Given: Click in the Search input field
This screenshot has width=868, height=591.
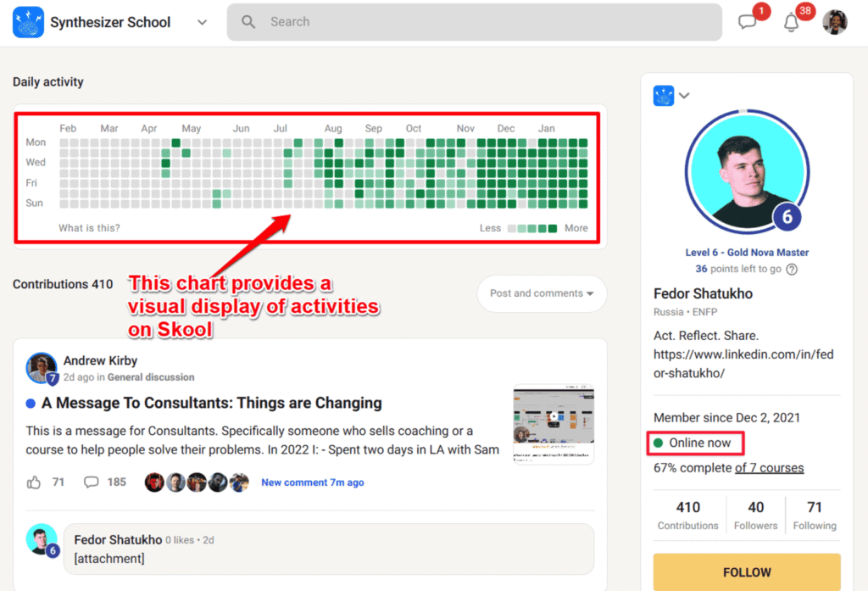Looking at the screenshot, I should click(x=475, y=21).
